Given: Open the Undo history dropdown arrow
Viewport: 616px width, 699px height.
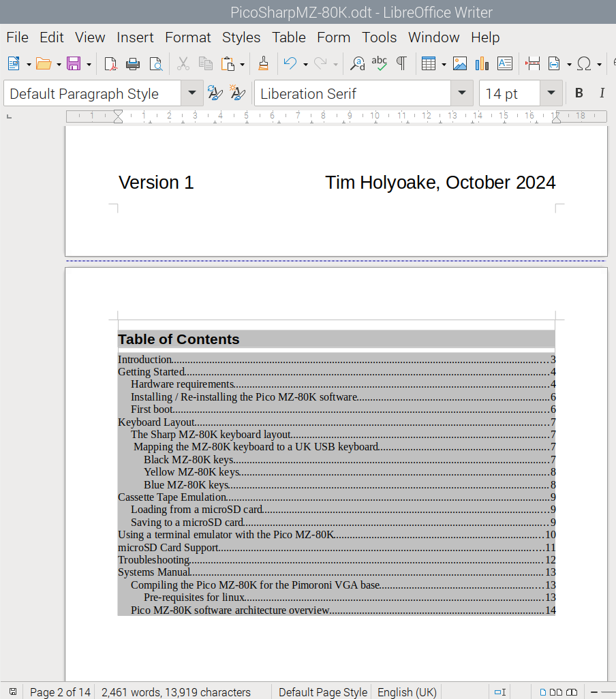Looking at the screenshot, I should tap(305, 65).
